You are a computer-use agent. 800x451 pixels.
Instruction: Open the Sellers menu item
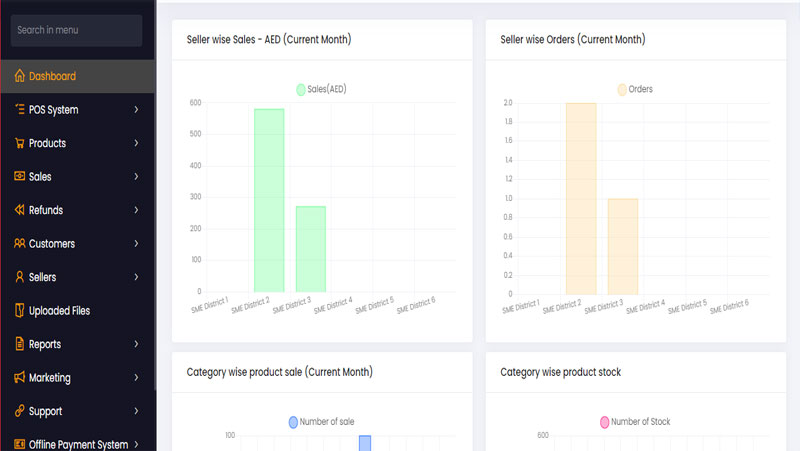pos(43,277)
